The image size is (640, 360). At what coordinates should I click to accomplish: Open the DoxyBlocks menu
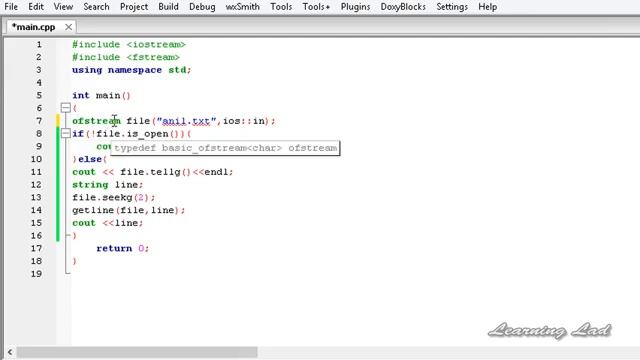[x=403, y=7]
